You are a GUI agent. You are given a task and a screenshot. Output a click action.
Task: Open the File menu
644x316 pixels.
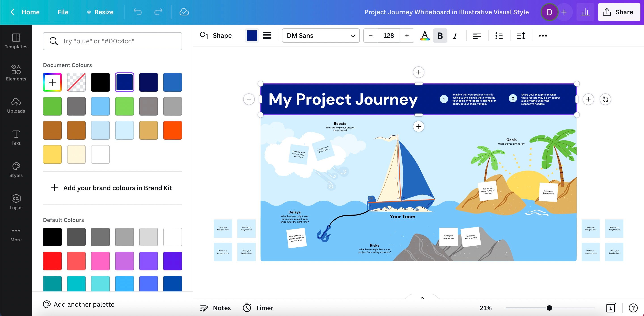point(63,12)
